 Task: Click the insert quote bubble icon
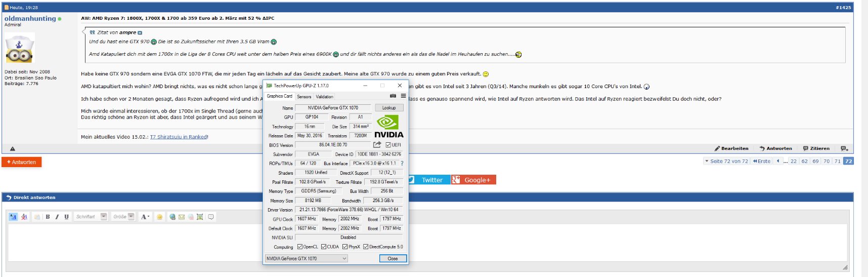[211, 217]
